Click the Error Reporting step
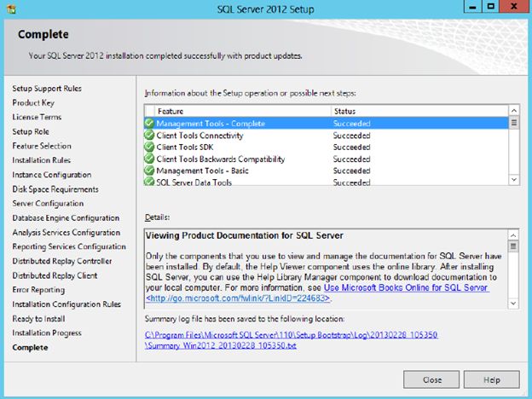532x399 pixels. tap(38, 290)
